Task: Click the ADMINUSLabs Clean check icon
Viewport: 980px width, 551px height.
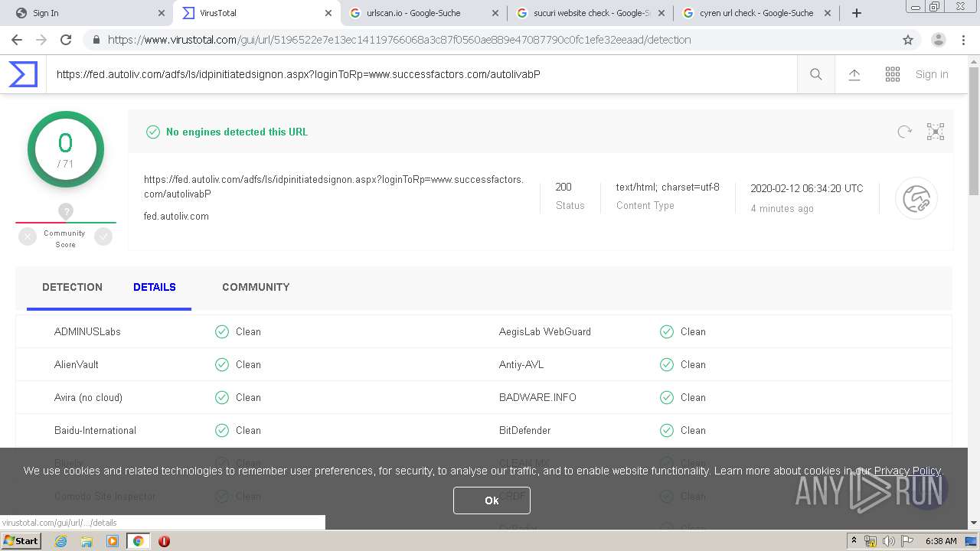Action: pos(222,331)
